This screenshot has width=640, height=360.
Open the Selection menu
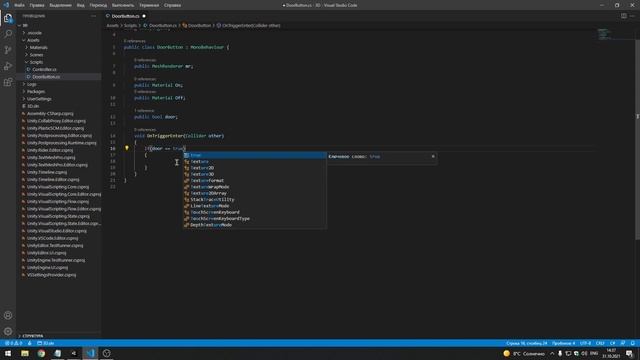[x=60, y=5]
